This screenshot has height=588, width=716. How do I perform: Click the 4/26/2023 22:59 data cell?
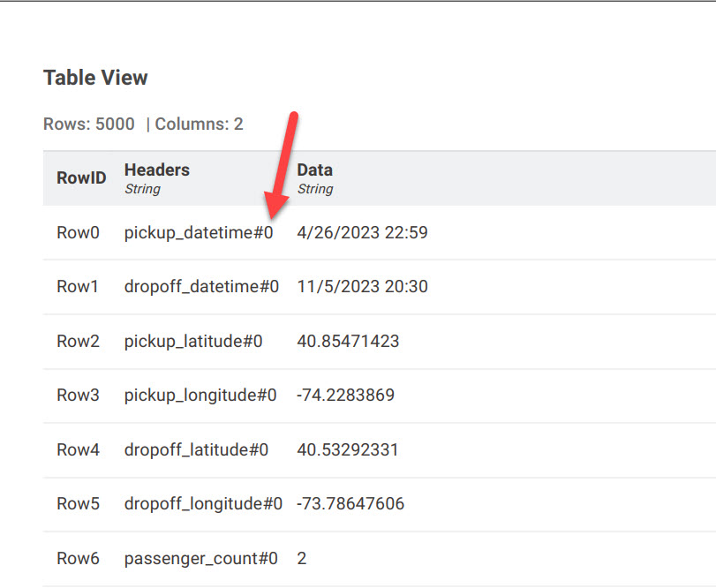363,232
